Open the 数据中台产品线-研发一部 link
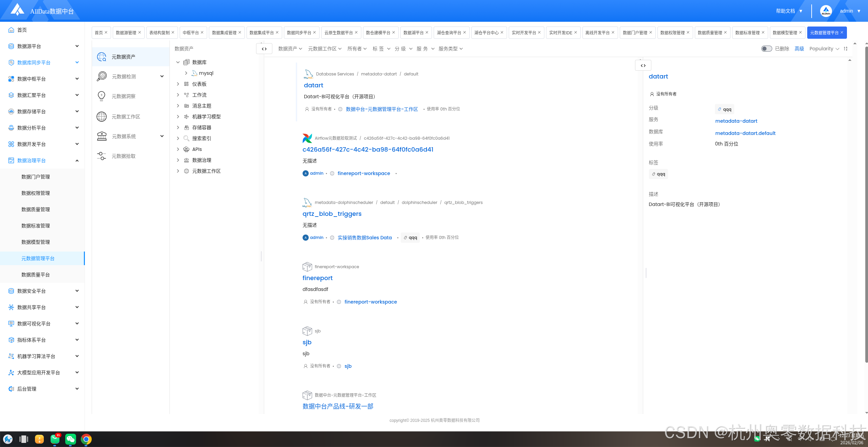 [x=338, y=407]
